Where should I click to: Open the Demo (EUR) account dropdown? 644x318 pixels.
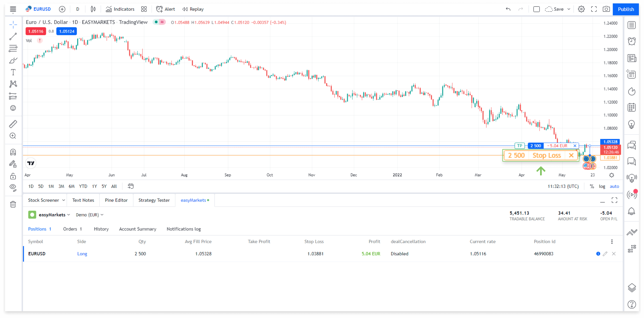click(x=89, y=215)
